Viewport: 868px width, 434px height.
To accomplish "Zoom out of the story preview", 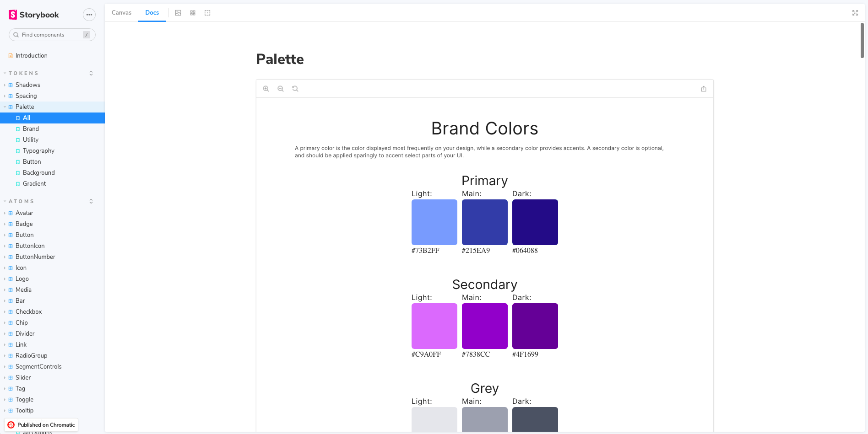I will coord(281,88).
